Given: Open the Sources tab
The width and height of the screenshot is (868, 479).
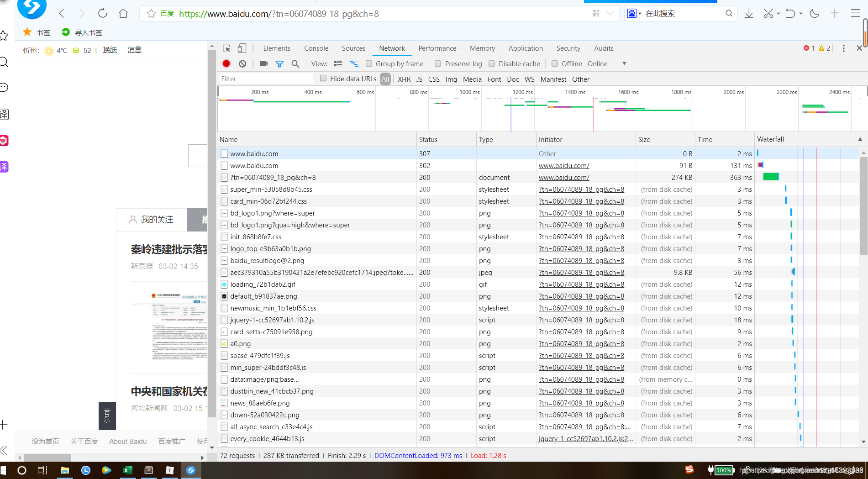Looking at the screenshot, I should [x=353, y=48].
